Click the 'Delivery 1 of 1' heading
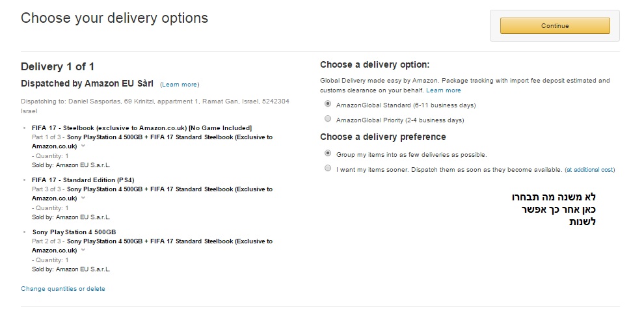Image resolution: width=644 pixels, height=311 pixels. [58, 66]
